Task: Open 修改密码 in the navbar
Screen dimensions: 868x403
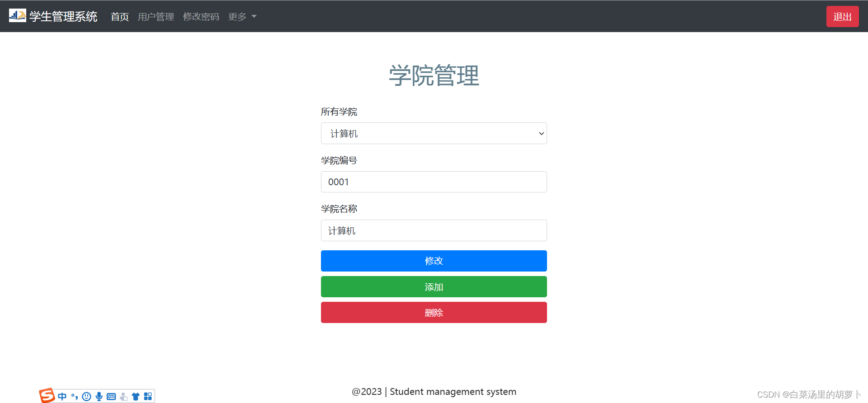Action: [x=201, y=17]
